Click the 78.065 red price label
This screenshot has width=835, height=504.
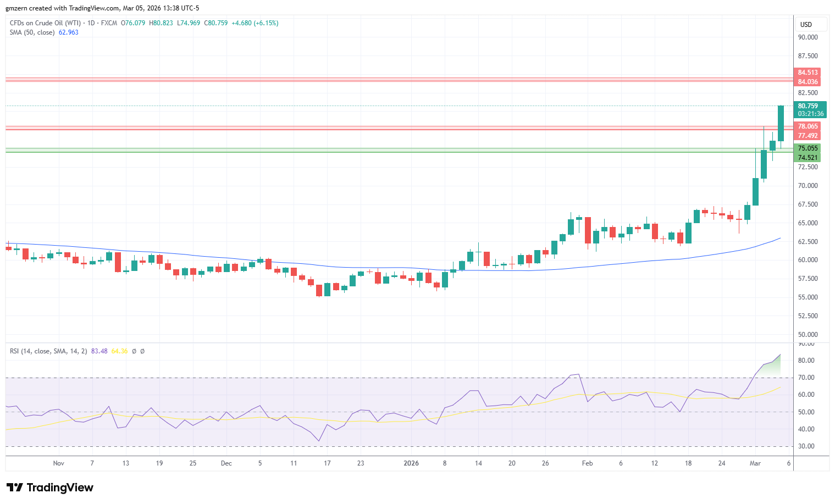point(808,126)
